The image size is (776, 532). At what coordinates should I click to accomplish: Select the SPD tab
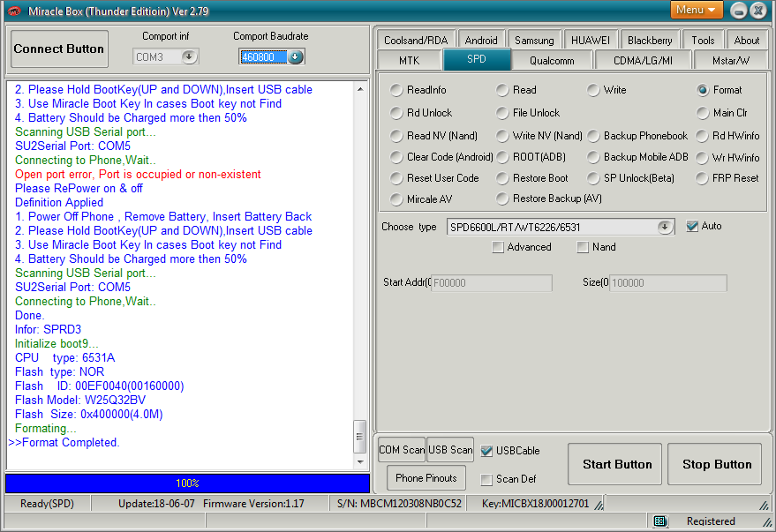tap(477, 59)
